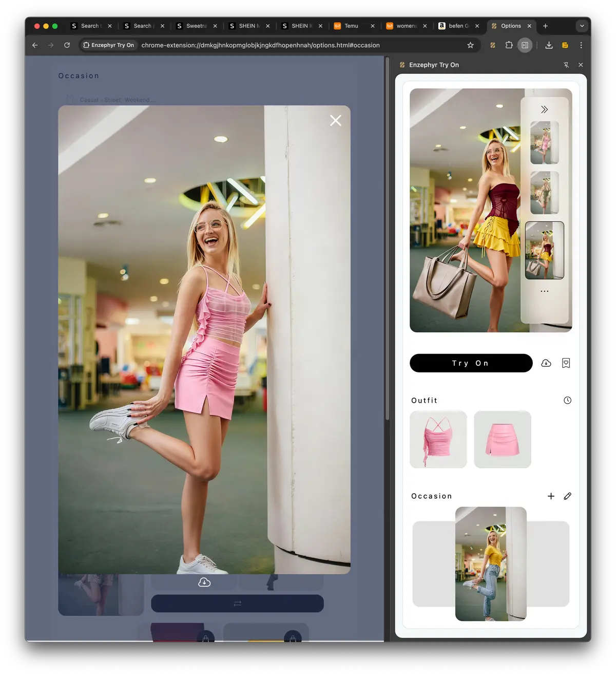Open the SHEIN tab
Viewport: 616px width, 675px height.
pos(249,26)
